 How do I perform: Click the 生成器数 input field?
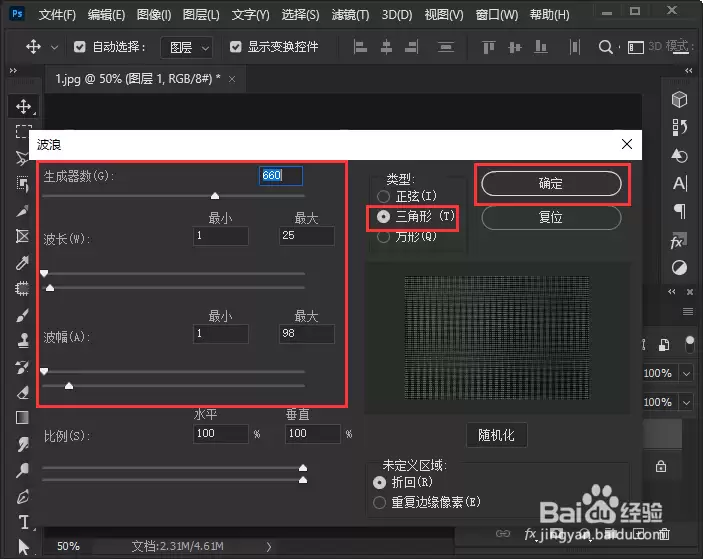pyautogui.click(x=281, y=175)
